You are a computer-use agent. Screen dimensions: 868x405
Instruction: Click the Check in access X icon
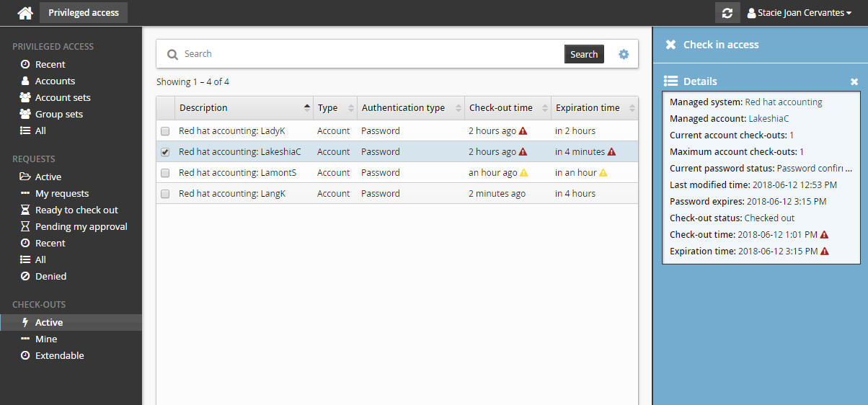(x=670, y=45)
